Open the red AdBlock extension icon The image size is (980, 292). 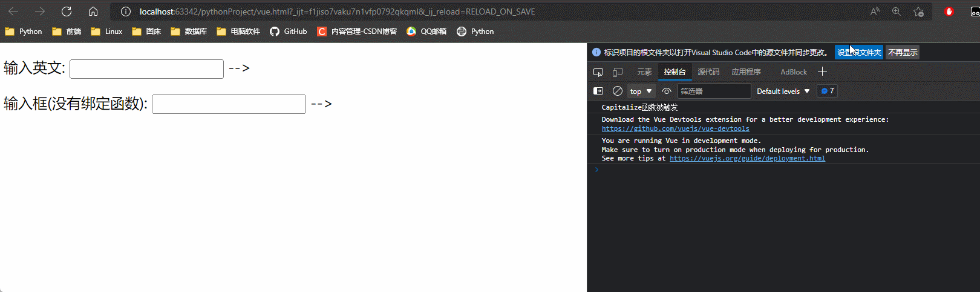(949, 12)
